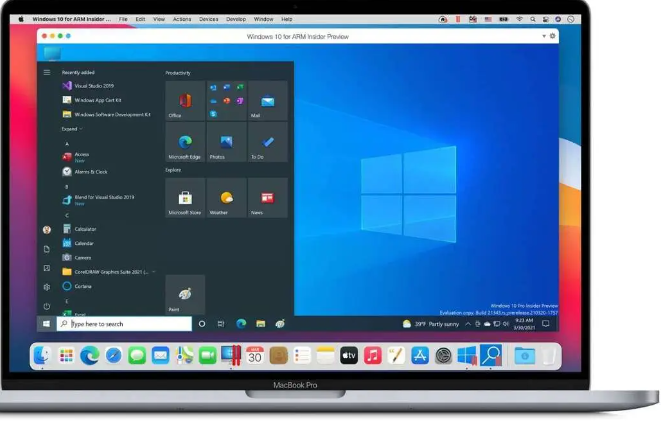Open Edge from the Windows taskbar

pyautogui.click(x=241, y=324)
